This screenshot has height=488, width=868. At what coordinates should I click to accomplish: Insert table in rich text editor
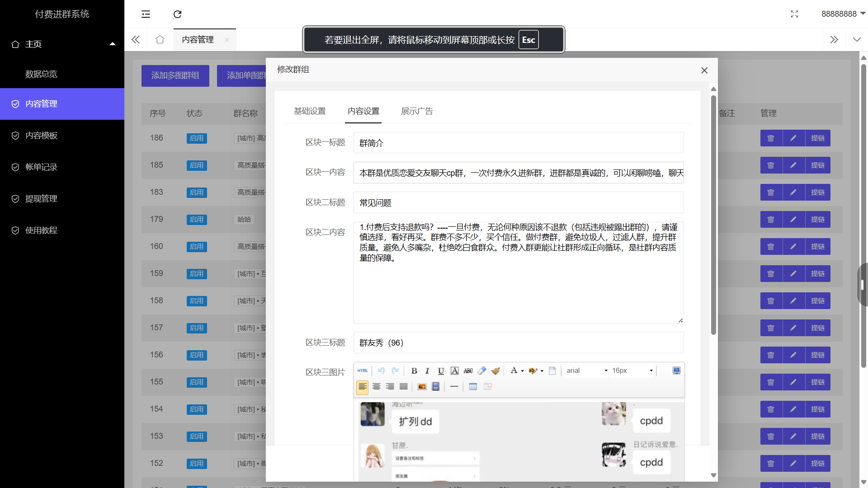pos(473,387)
